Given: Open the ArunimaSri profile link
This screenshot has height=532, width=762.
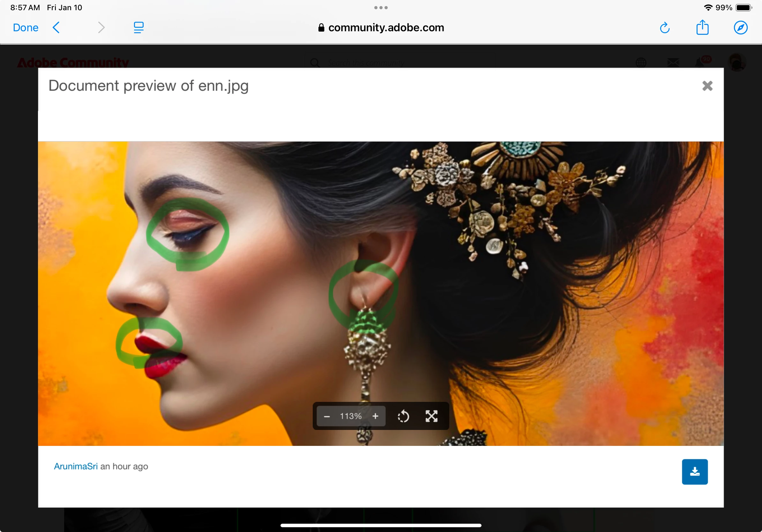Looking at the screenshot, I should pos(76,466).
